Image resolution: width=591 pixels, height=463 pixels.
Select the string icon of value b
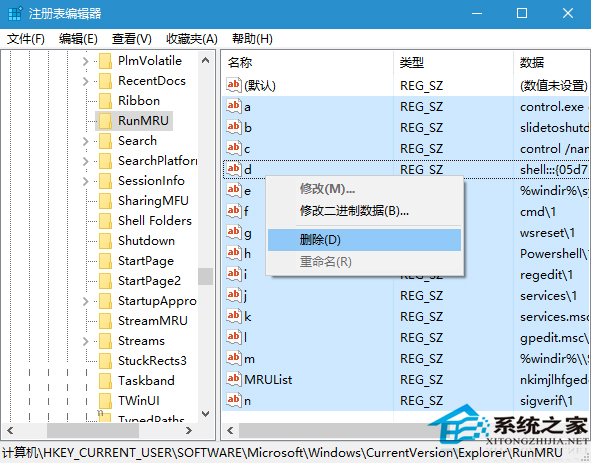pyautogui.click(x=234, y=127)
